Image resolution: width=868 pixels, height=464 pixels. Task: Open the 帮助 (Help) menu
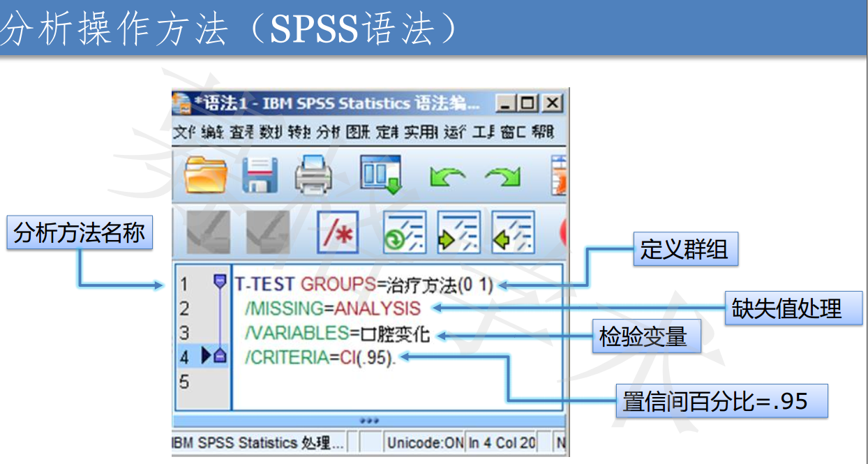pos(543,132)
